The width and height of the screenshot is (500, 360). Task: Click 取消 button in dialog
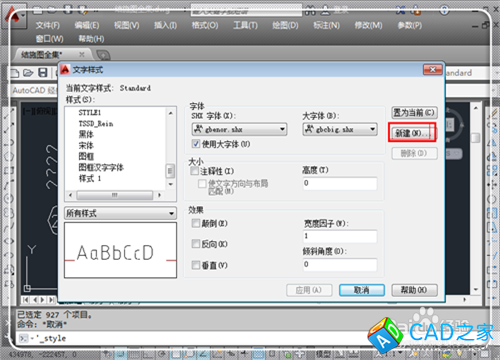362,290
